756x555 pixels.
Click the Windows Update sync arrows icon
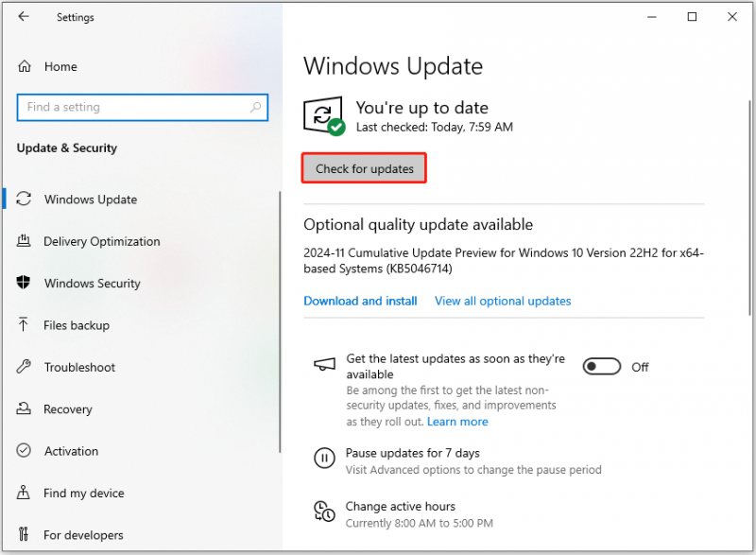coord(24,199)
